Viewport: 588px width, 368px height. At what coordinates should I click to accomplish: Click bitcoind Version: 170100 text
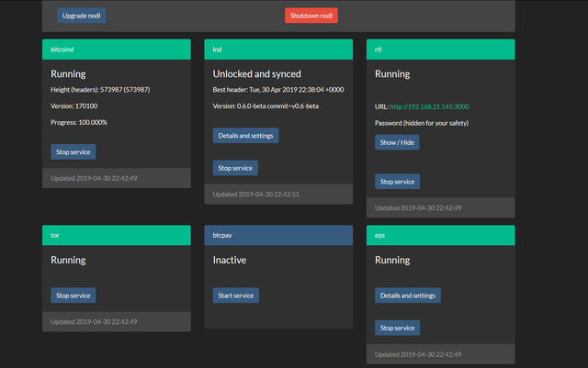click(73, 106)
